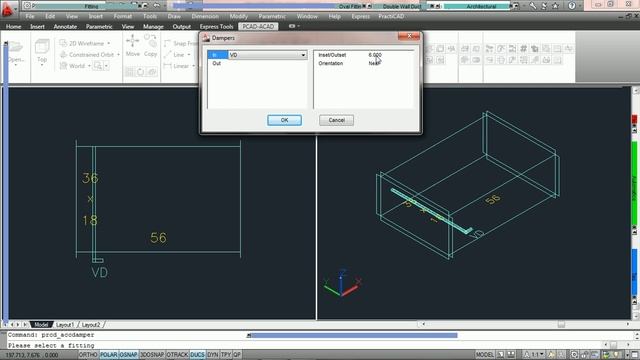Switch to the Layout1 tab
The image size is (640, 360).
coord(65,325)
